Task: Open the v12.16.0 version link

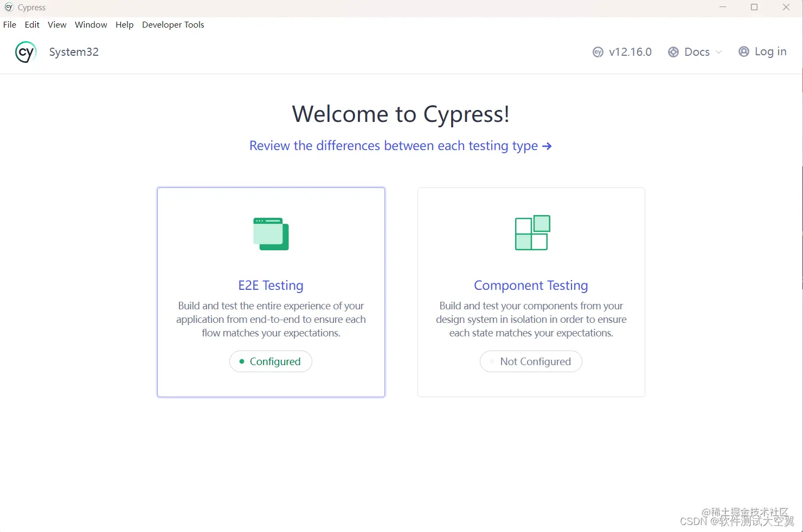Action: point(622,52)
